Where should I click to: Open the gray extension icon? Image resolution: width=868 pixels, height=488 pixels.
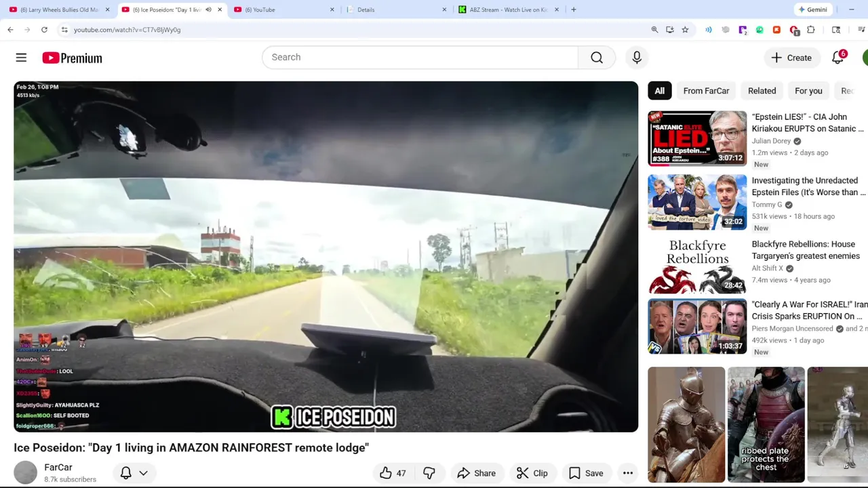(726, 30)
